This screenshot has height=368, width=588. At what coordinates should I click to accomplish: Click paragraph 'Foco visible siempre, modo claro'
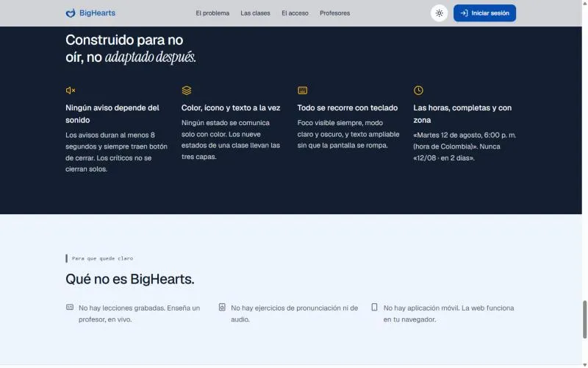pos(348,134)
